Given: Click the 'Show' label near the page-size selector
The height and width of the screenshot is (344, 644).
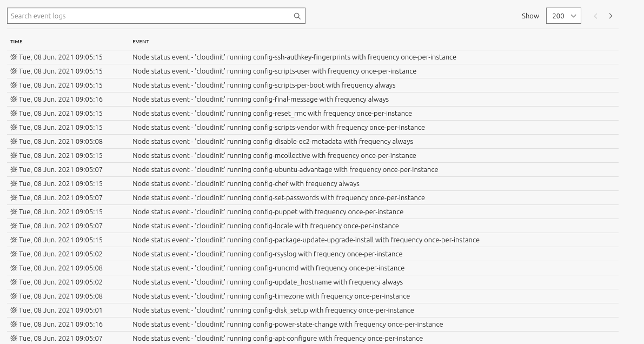Looking at the screenshot, I should click(x=530, y=16).
